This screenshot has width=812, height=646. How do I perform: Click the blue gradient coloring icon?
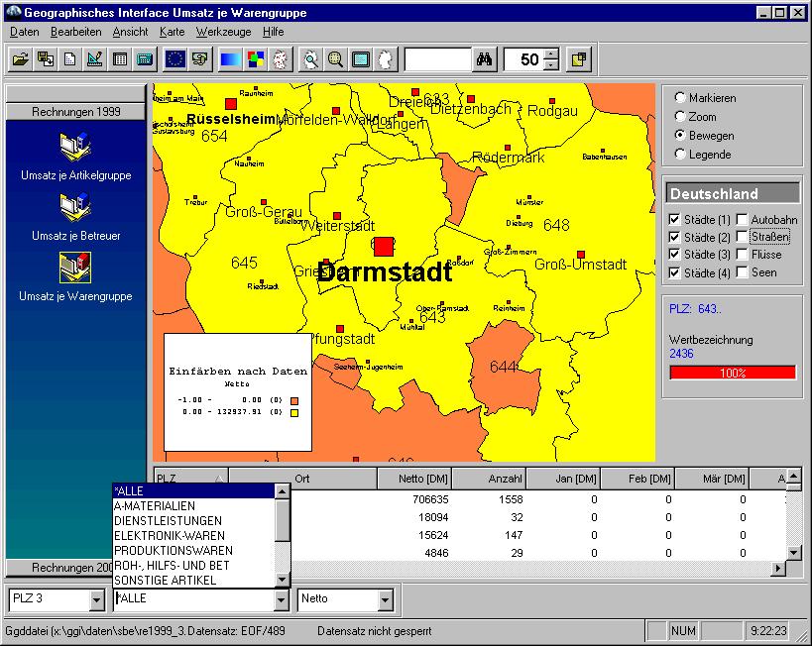click(x=229, y=59)
